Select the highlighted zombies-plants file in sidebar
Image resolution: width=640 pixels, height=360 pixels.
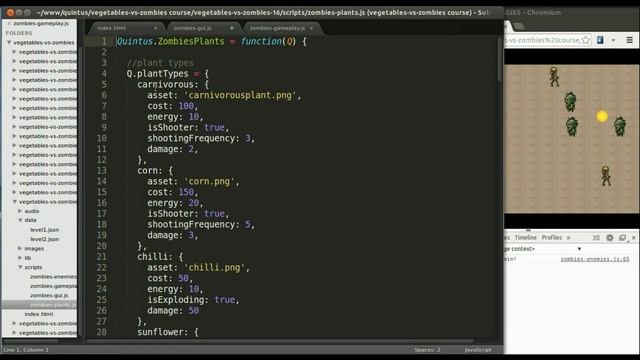click(53, 305)
